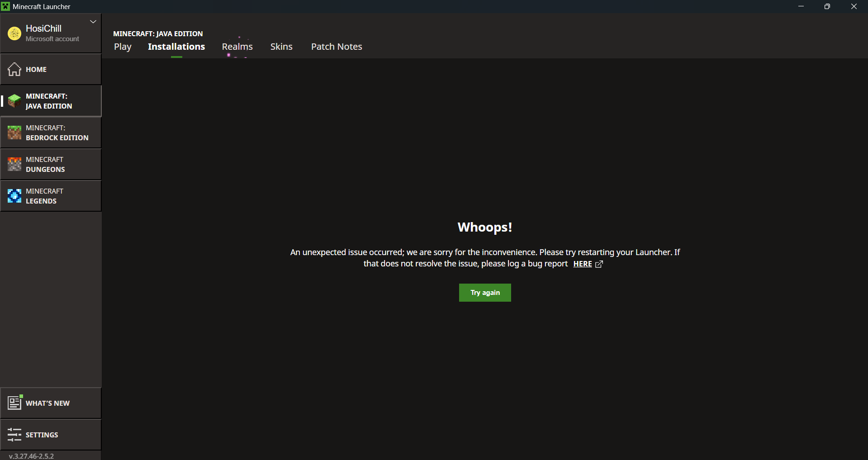Click the Whoops! error heading
Viewport: 868px width, 460px height.
pyautogui.click(x=485, y=227)
